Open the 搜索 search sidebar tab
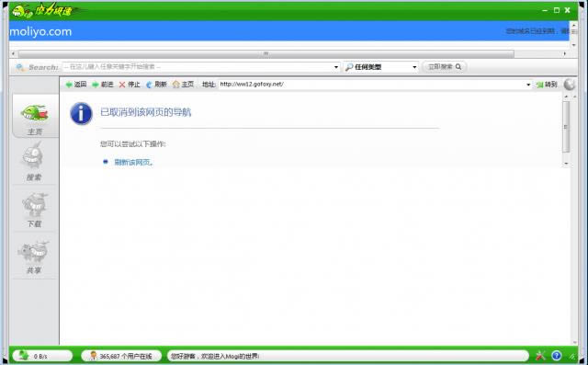 pyautogui.click(x=34, y=162)
